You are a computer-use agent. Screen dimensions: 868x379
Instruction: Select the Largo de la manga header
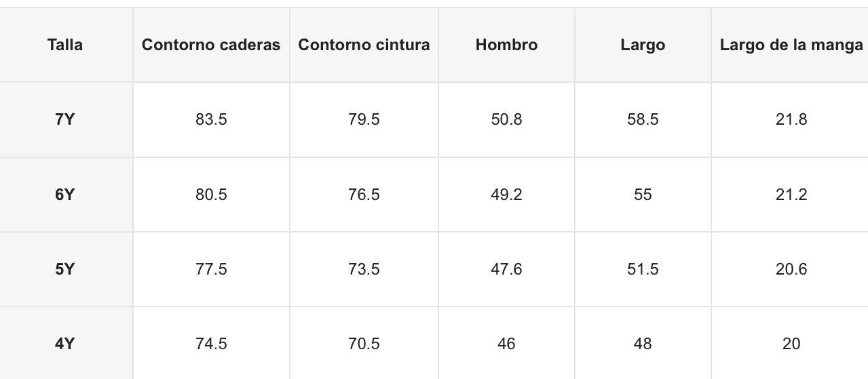(790, 45)
